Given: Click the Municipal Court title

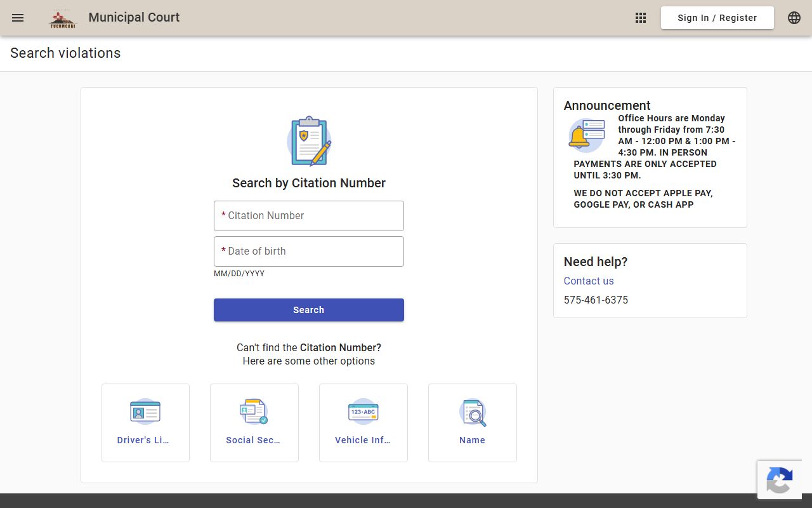Looking at the screenshot, I should (134, 18).
